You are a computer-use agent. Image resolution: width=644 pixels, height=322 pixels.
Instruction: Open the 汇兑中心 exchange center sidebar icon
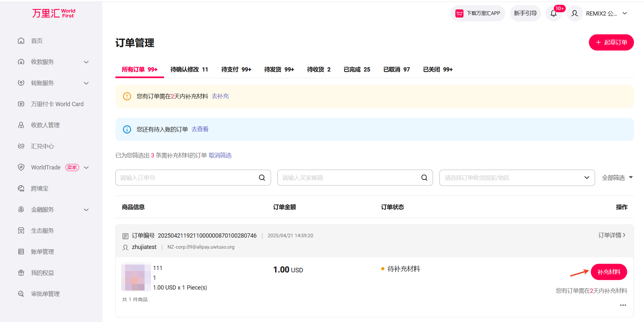coord(21,146)
